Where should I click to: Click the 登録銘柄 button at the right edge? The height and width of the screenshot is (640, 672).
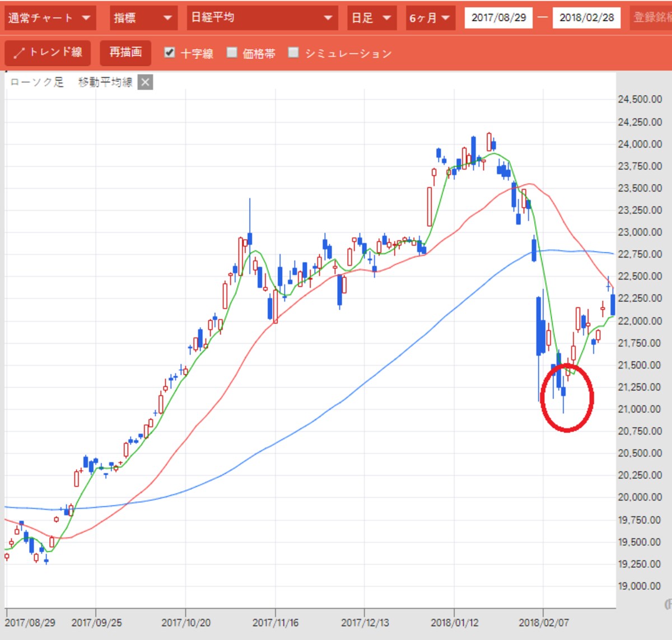point(651,18)
